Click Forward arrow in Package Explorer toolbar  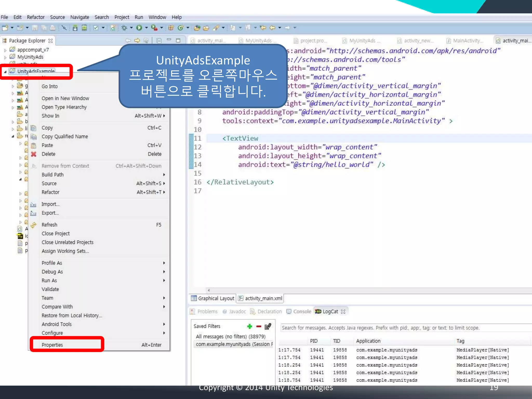point(137,41)
